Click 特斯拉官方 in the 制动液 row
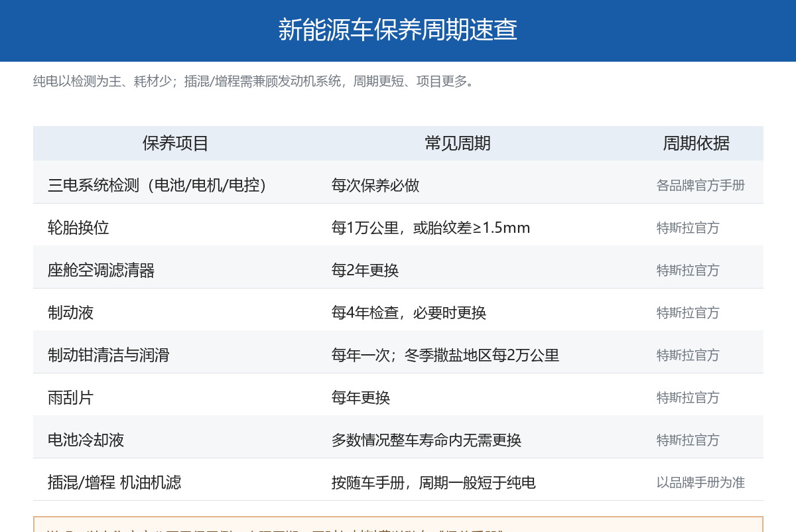This screenshot has height=532, width=796. (688, 313)
